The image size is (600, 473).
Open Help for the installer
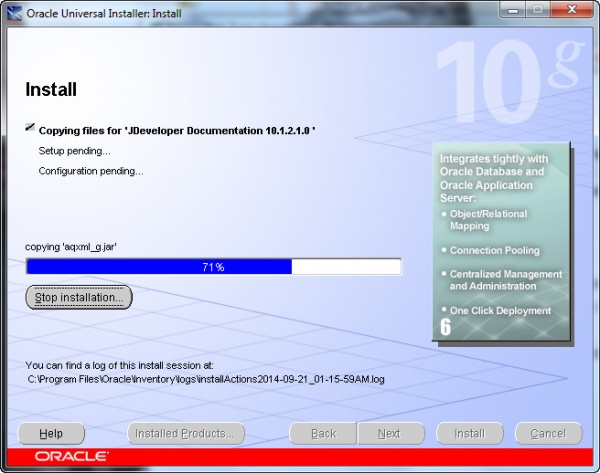(51, 434)
